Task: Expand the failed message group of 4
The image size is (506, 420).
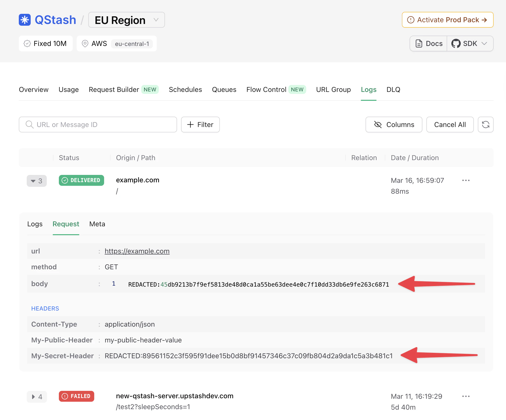Action: pos(37,397)
